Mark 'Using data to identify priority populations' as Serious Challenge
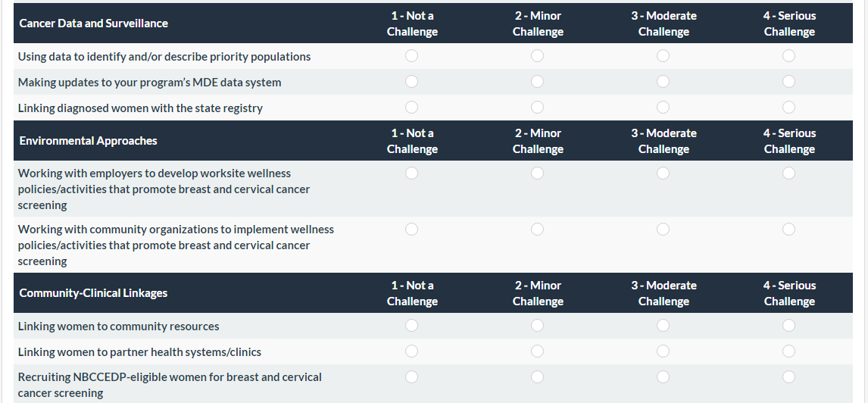 click(x=788, y=56)
